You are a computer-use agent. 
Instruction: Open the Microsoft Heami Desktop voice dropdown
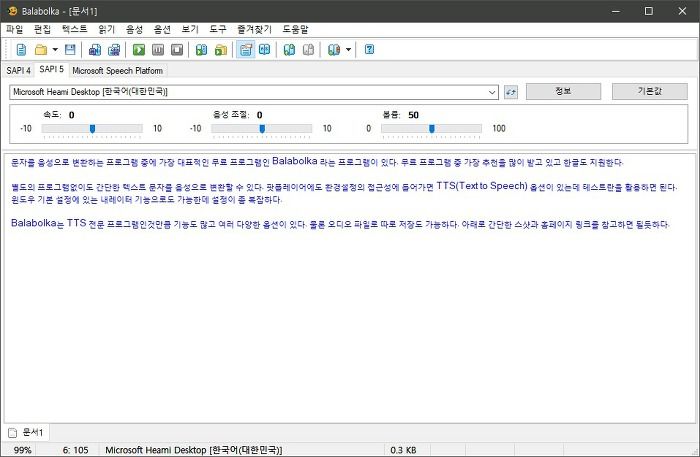[x=254, y=92]
